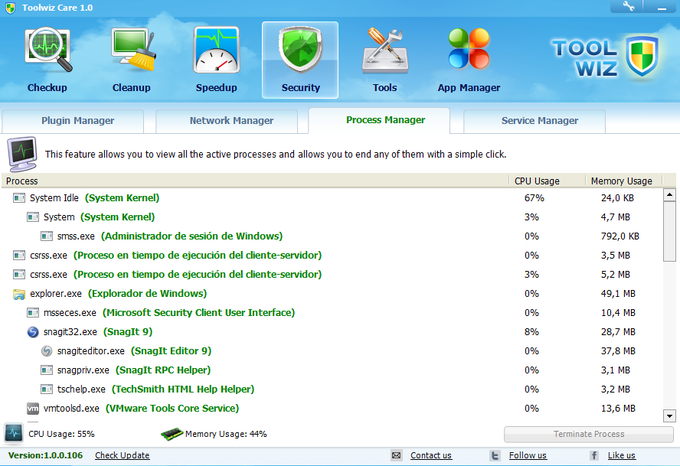Screen dimensions: 680x466
Task: Sort by the Process column header
Action: [x=255, y=181]
